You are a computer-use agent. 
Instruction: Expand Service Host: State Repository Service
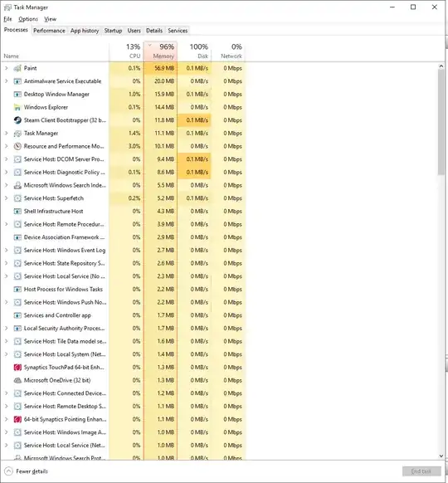pos(6,263)
